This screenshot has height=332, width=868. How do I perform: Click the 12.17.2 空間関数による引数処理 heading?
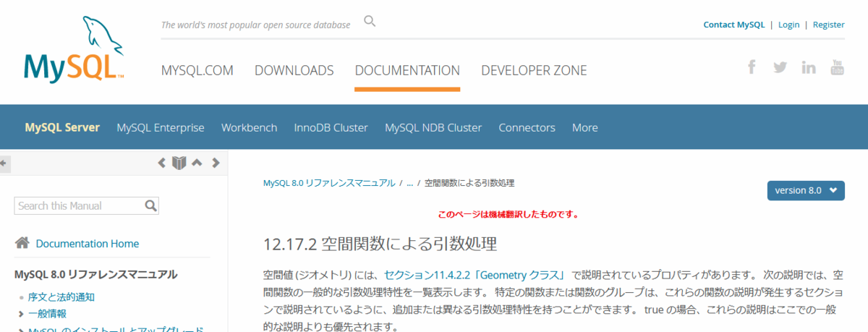pyautogui.click(x=380, y=243)
